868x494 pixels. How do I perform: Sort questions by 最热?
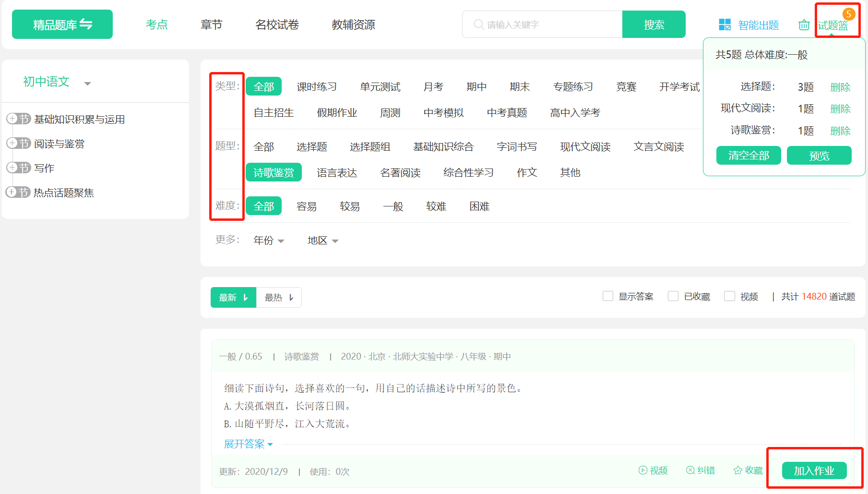click(279, 298)
